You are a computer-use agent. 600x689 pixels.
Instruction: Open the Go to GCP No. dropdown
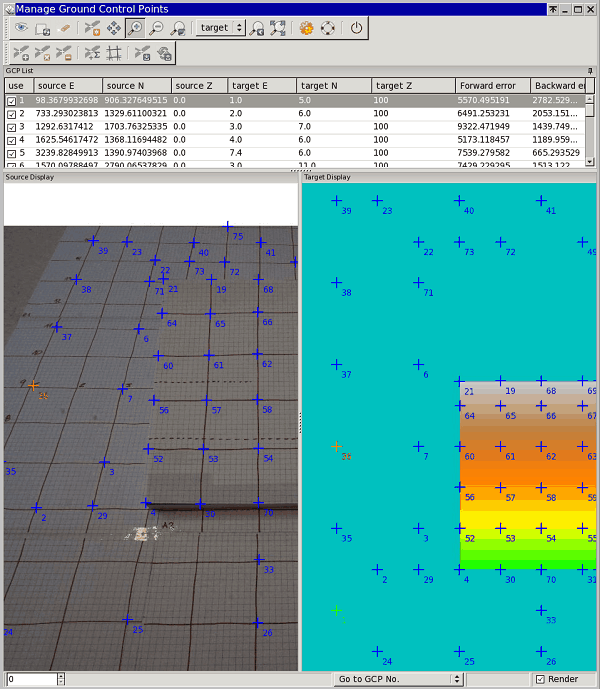pyautogui.click(x=399, y=679)
